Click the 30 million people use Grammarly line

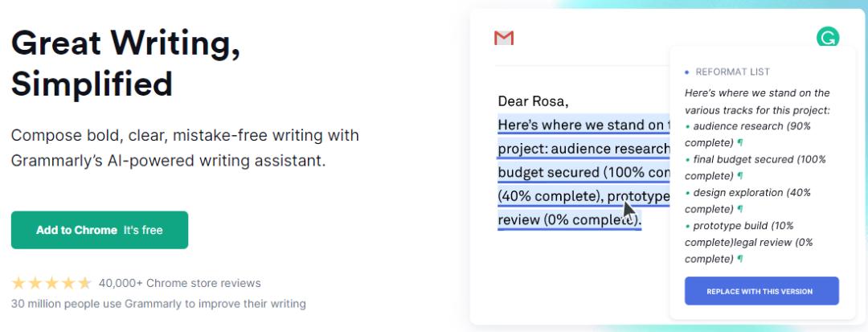click(158, 304)
